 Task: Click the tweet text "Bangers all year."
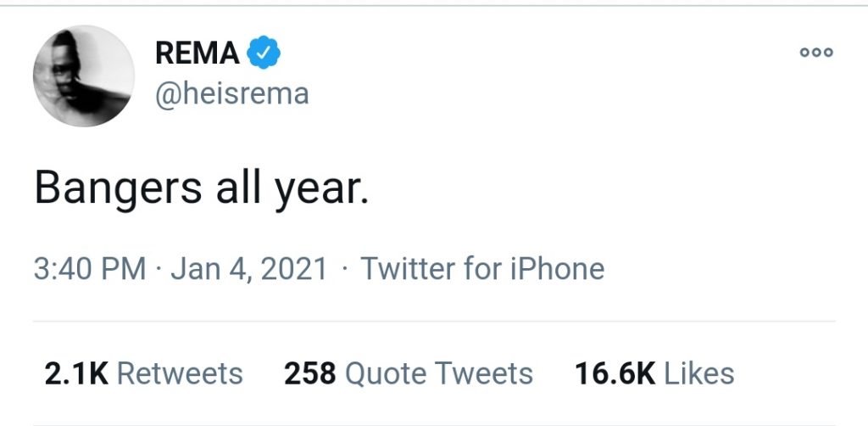click(x=202, y=188)
